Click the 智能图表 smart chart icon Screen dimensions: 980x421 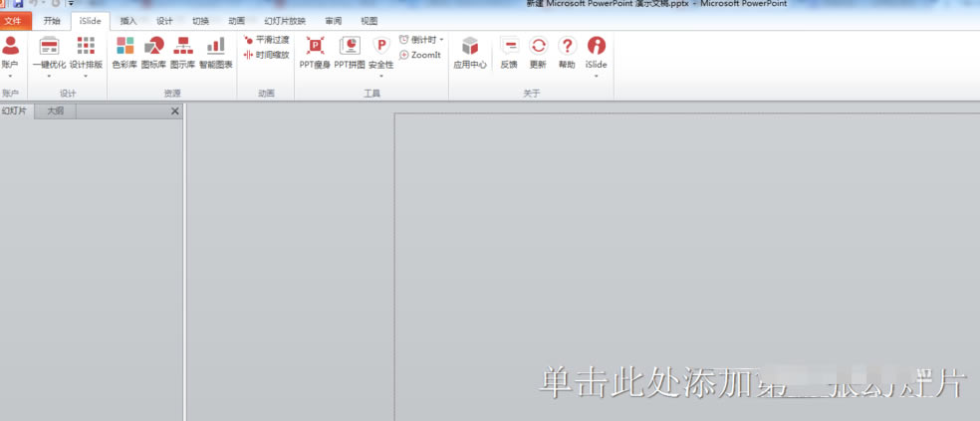[215, 52]
